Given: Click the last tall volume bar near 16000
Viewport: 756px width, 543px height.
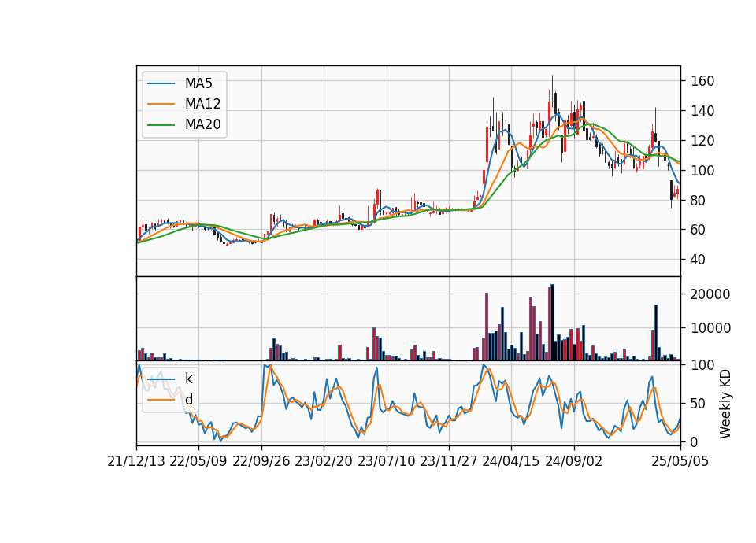Looking at the screenshot, I should (656, 332).
